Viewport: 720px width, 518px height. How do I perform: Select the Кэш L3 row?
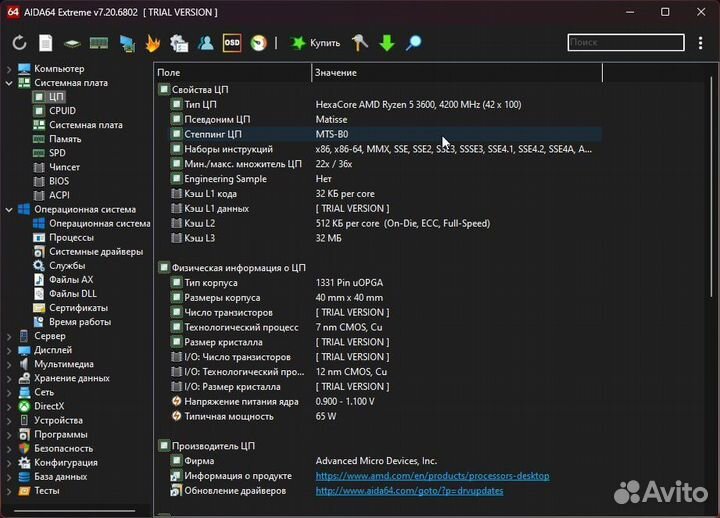coord(386,238)
